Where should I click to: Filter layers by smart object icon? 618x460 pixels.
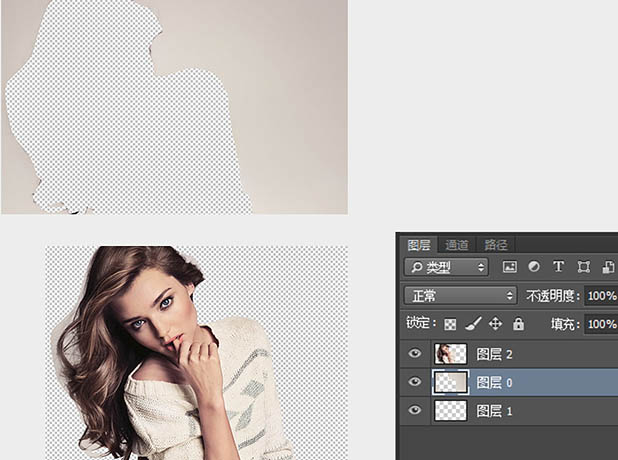coord(608,267)
